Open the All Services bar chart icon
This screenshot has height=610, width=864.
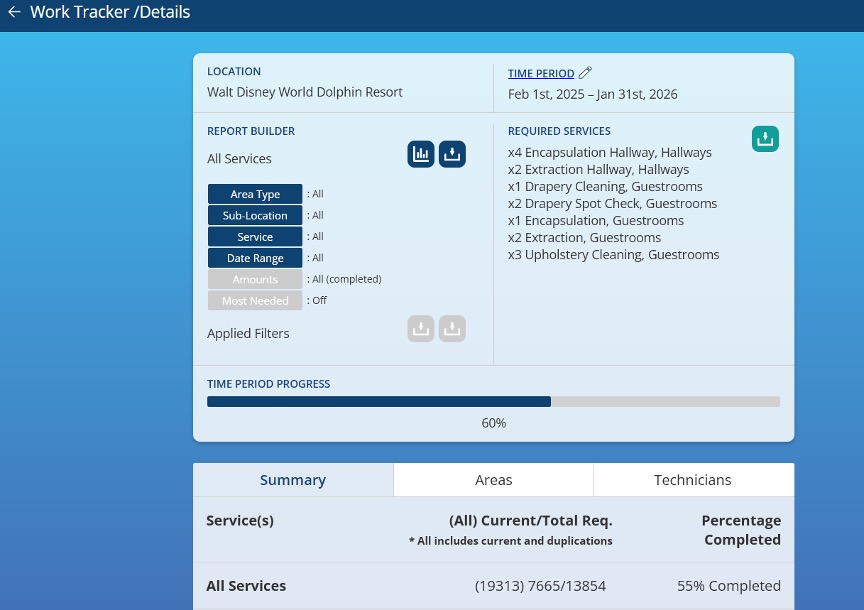pos(421,154)
